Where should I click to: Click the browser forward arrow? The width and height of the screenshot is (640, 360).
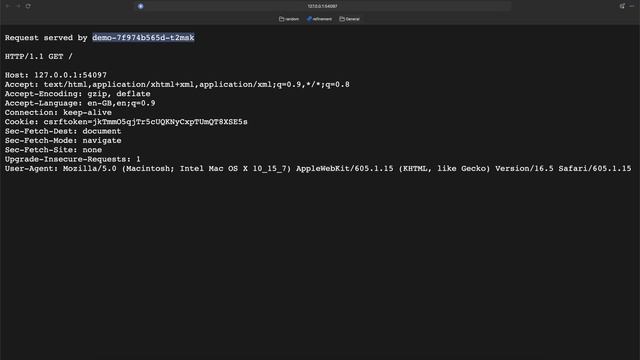(x=18, y=6)
